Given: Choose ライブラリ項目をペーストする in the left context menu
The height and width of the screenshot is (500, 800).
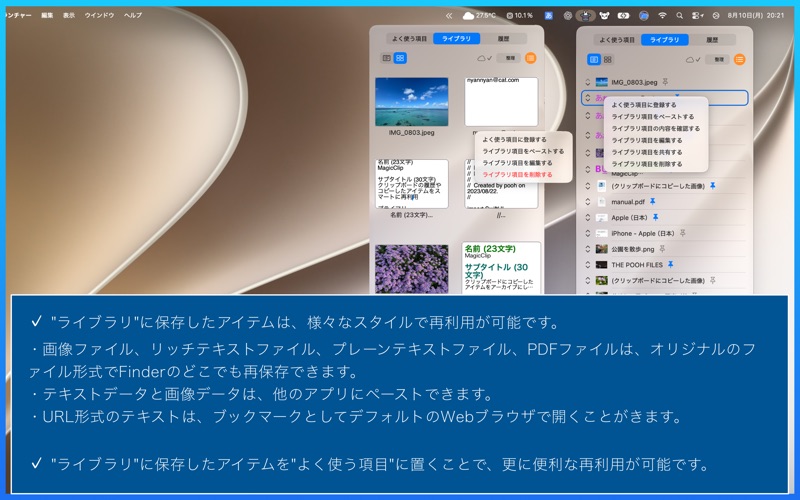Looking at the screenshot, I should click(523, 152).
